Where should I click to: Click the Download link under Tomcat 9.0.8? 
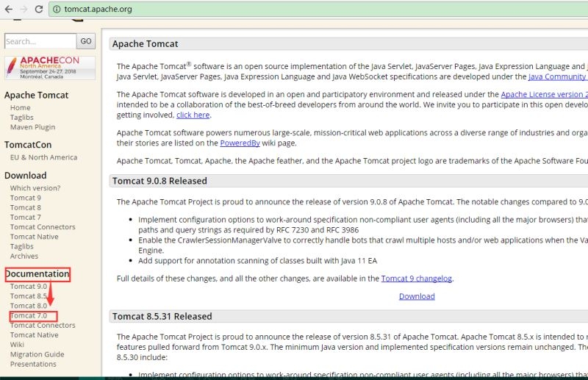[417, 296]
